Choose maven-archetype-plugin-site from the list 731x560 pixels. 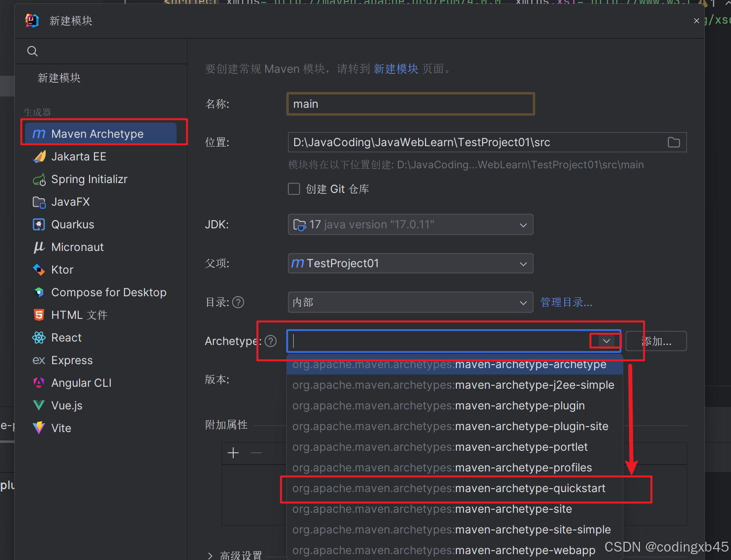click(x=455, y=426)
